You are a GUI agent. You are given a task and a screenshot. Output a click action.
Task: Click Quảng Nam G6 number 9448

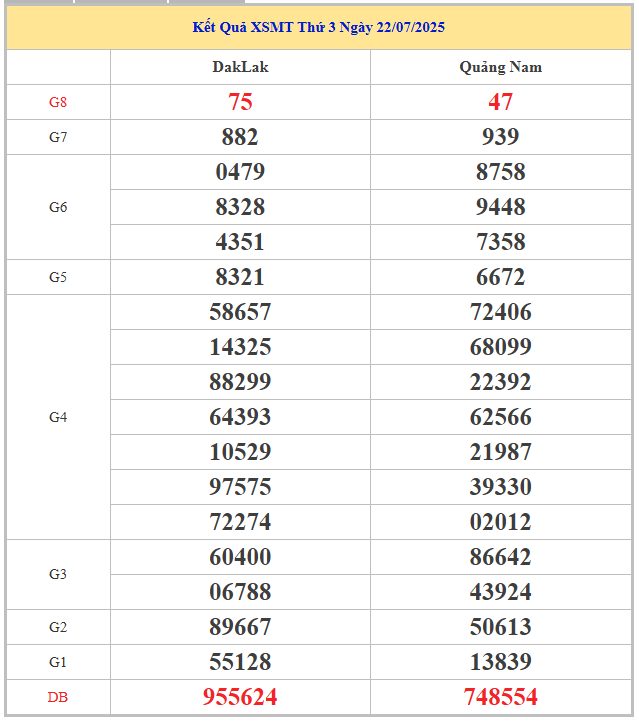pyautogui.click(x=500, y=207)
